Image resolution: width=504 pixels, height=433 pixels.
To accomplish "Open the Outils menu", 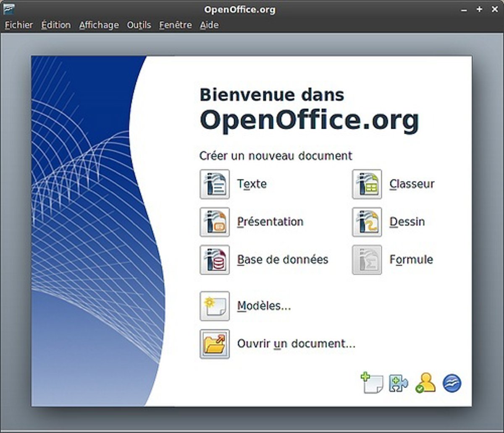I will [139, 25].
